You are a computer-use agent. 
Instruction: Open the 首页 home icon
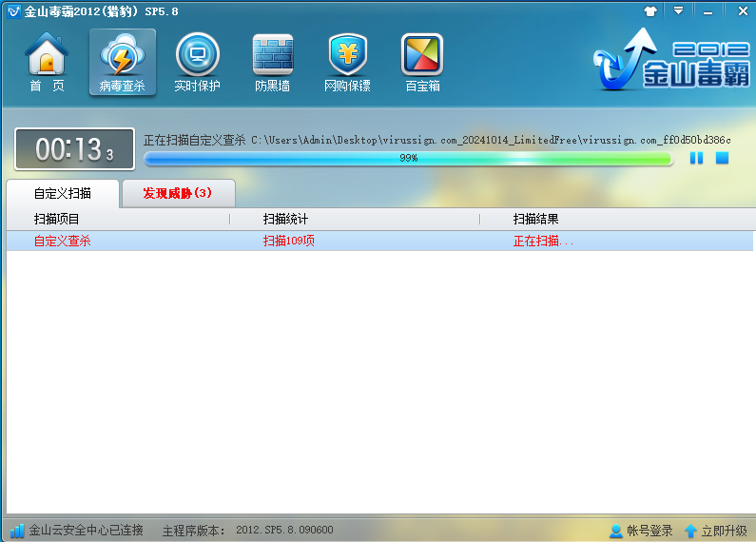pos(48,63)
